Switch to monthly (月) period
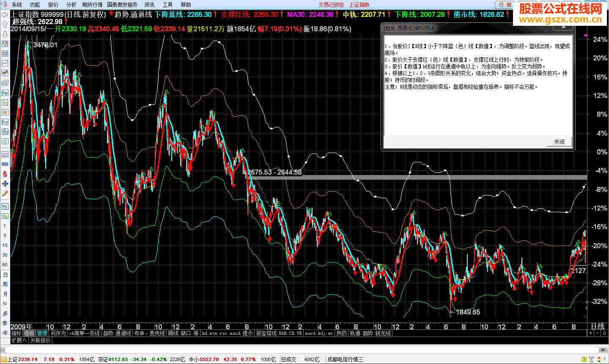This screenshot has height=364, width=609. coord(5,294)
